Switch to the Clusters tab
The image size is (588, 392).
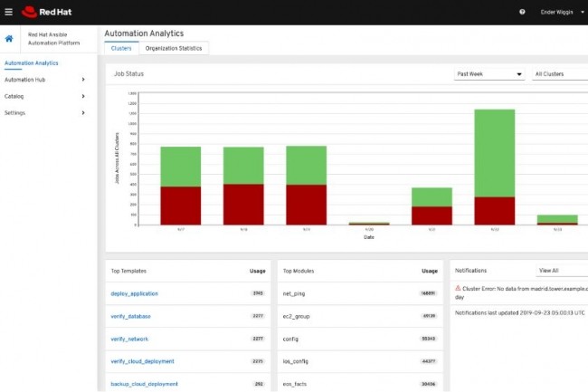coord(121,48)
